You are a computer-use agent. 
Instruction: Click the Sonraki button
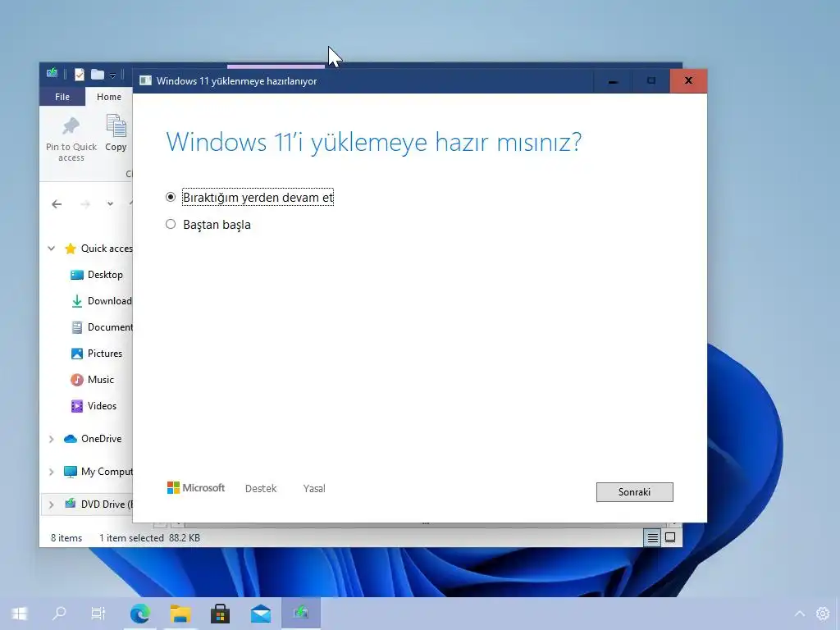[x=634, y=492]
